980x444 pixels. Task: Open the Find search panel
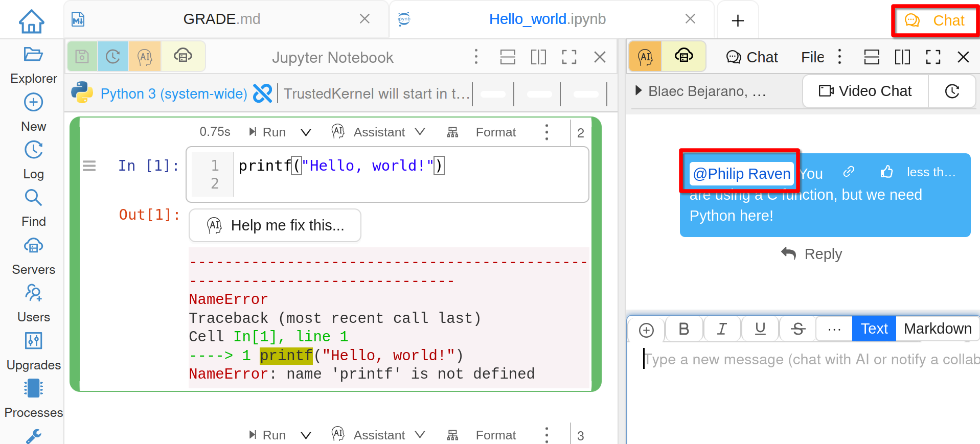[x=33, y=207]
